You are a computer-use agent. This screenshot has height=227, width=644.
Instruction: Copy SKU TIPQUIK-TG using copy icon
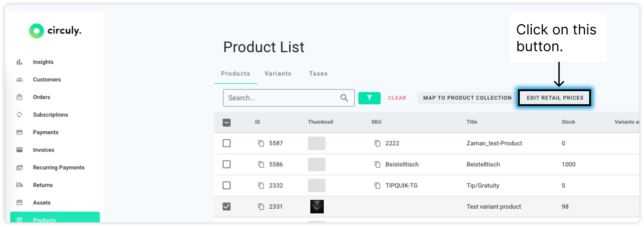[377, 186]
